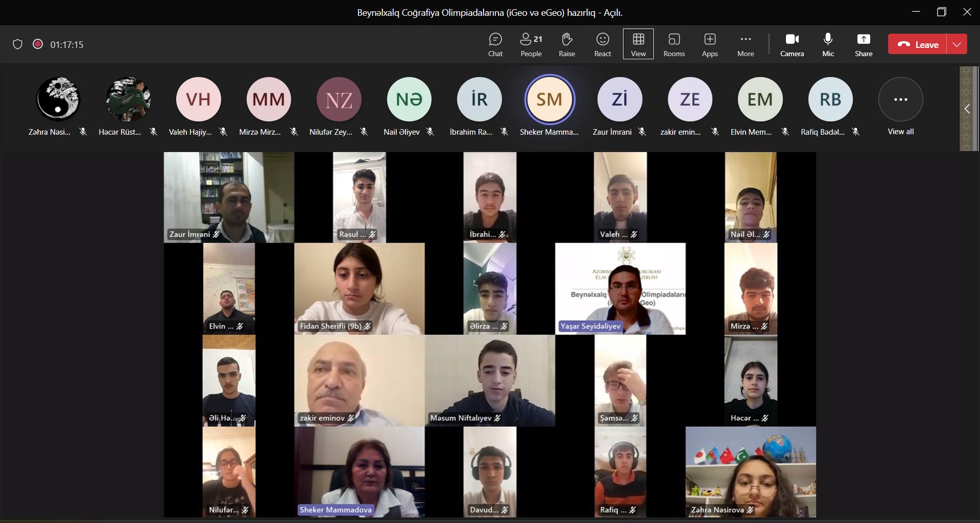Click the red recording indicator
Viewport: 980px width, 523px height.
(37, 44)
